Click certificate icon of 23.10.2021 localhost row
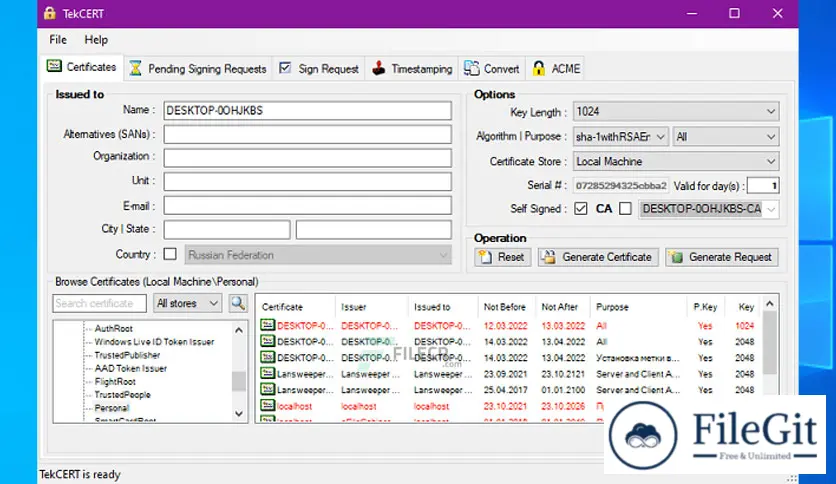The width and height of the screenshot is (836, 484). point(268,406)
